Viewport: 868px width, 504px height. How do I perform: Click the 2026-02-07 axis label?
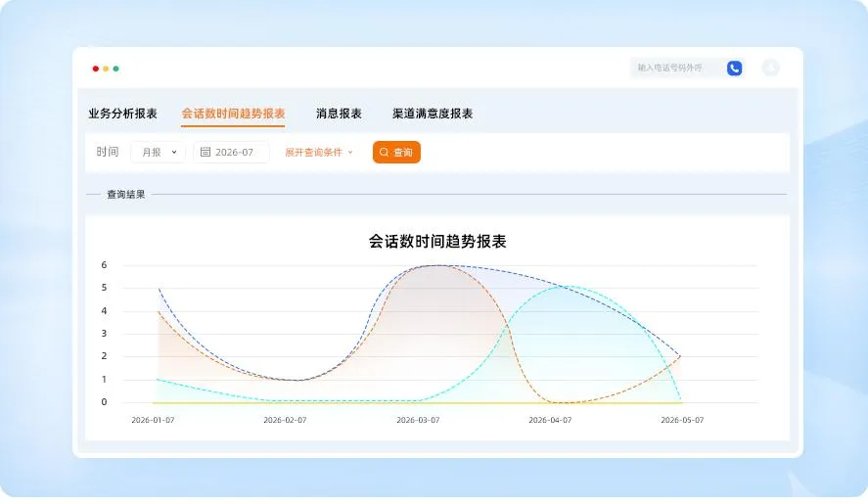pos(285,421)
